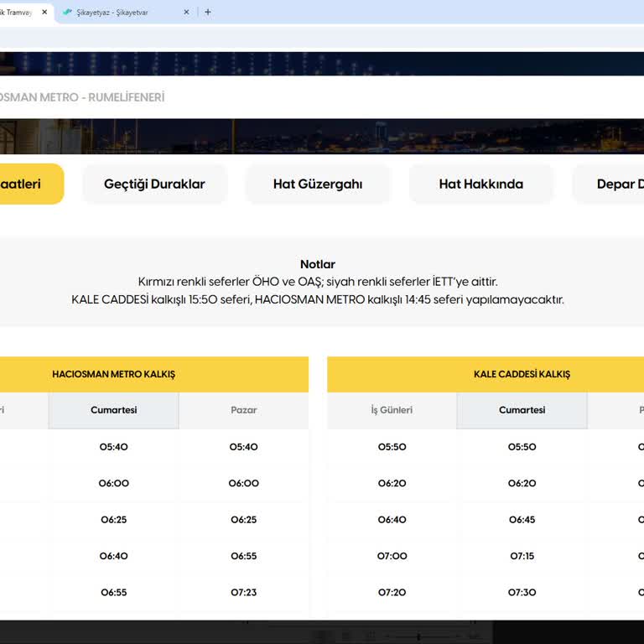Open the partially visible Depar tab
This screenshot has height=644, width=644.
click(x=614, y=184)
